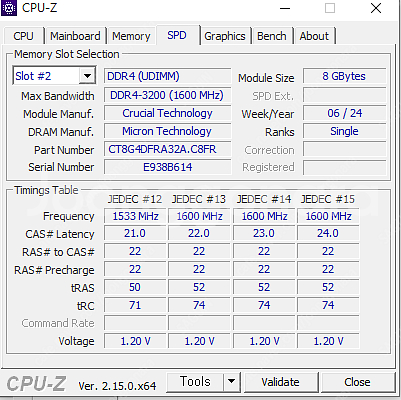
Task: Switch to the Mainboard tab
Action: point(75,36)
